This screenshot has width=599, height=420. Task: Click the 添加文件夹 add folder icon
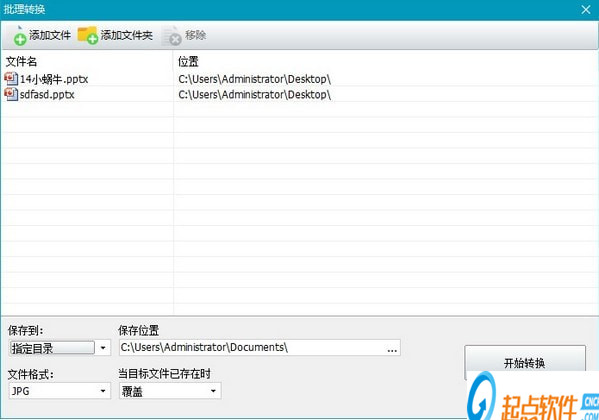pyautogui.click(x=88, y=36)
